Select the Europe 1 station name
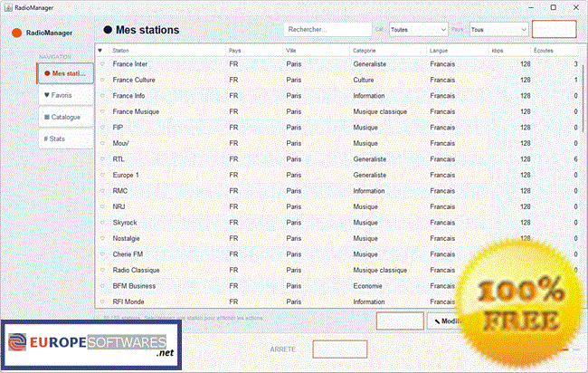The height and width of the screenshot is (373, 588). pyautogui.click(x=126, y=175)
